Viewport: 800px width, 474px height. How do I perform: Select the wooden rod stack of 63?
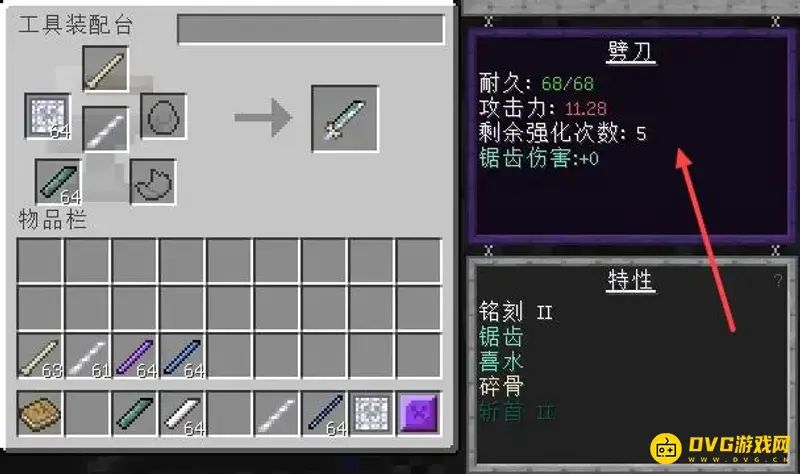(x=40, y=356)
